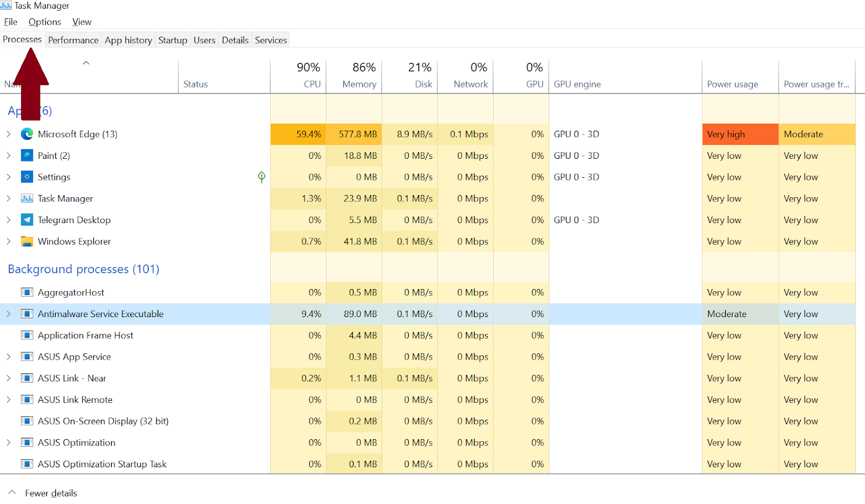
Task: Click the Paint app icon
Action: [27, 156]
